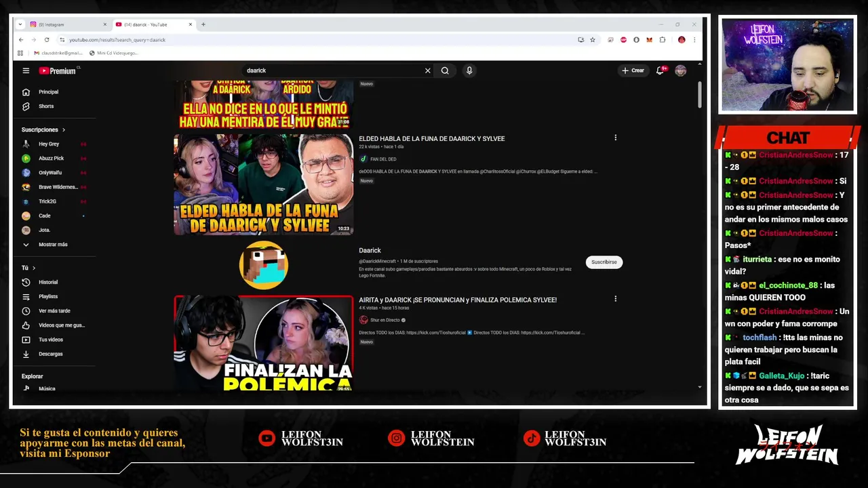Close the Instagram tab
868x488 pixels.
pos(104,24)
